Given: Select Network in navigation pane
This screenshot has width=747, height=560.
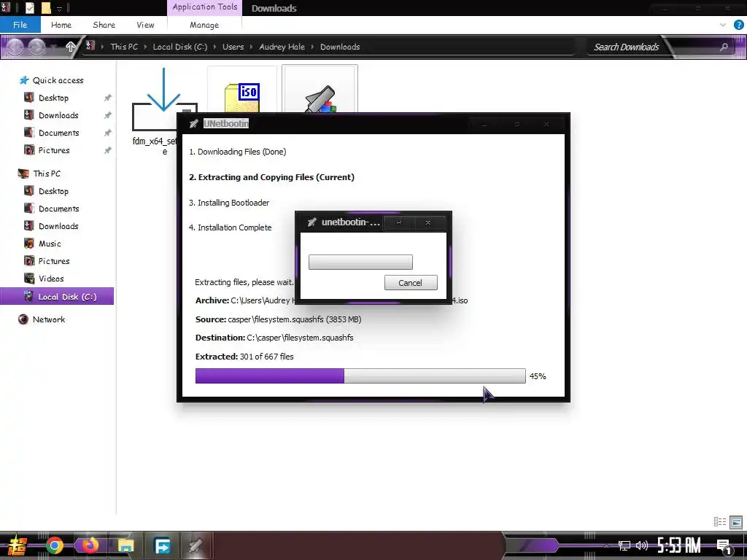Looking at the screenshot, I should click(49, 319).
